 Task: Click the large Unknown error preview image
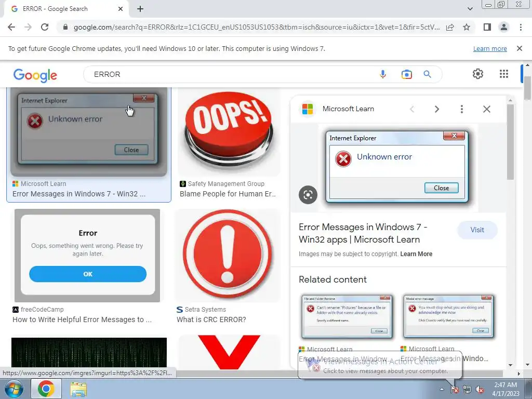(x=397, y=167)
